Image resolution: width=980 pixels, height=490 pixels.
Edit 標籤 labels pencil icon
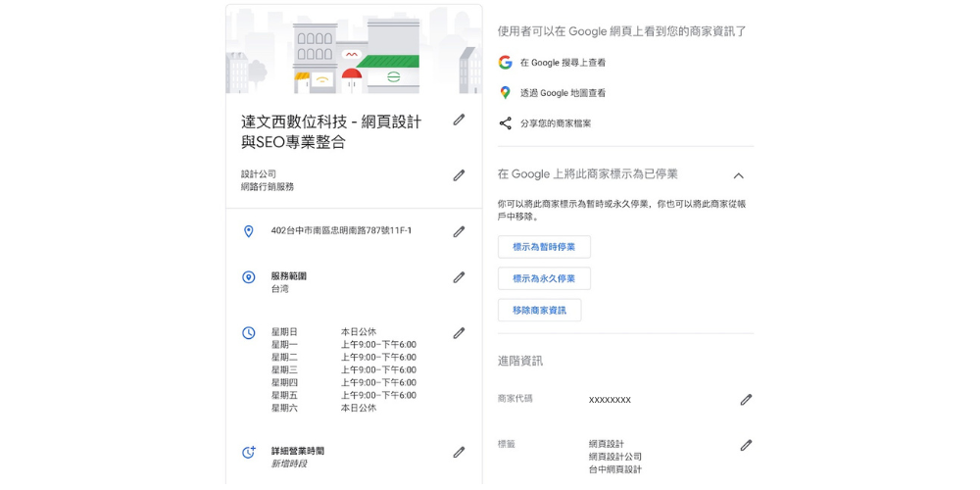pos(746,445)
